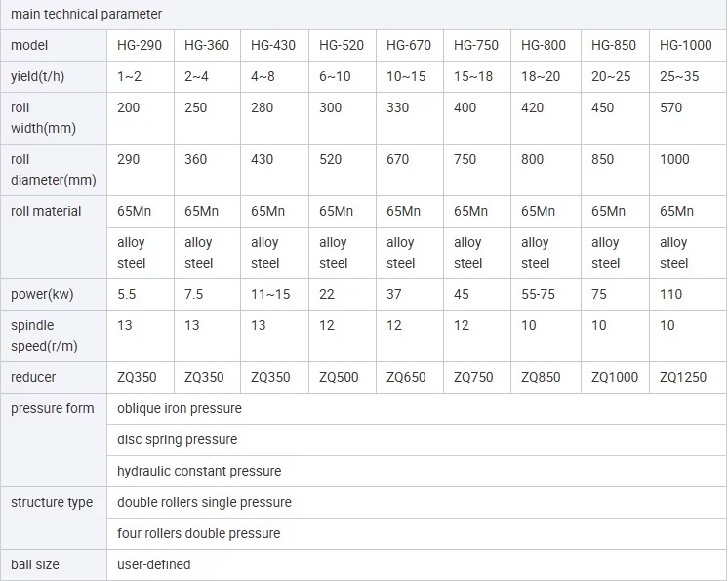Image resolution: width=728 pixels, height=581 pixels.
Task: Click the roll width value 570
Action: pos(670,107)
